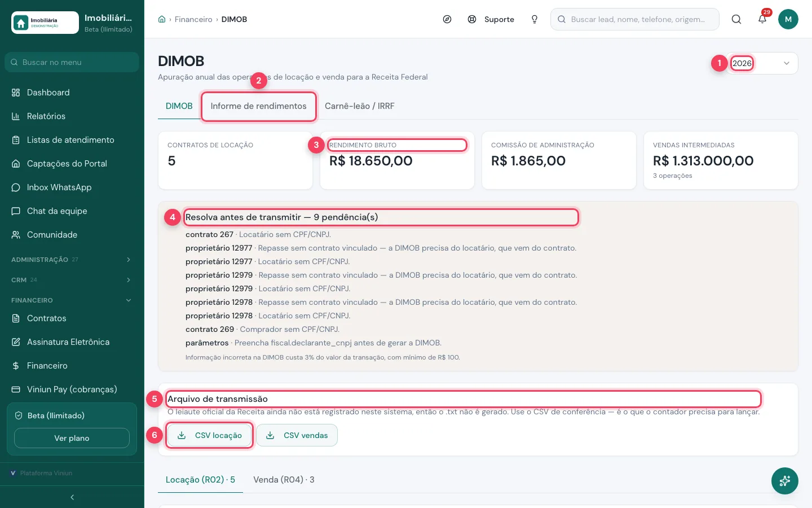The width and height of the screenshot is (812, 508).
Task: Click the R$ 1.313.000,00 sales value
Action: click(703, 161)
